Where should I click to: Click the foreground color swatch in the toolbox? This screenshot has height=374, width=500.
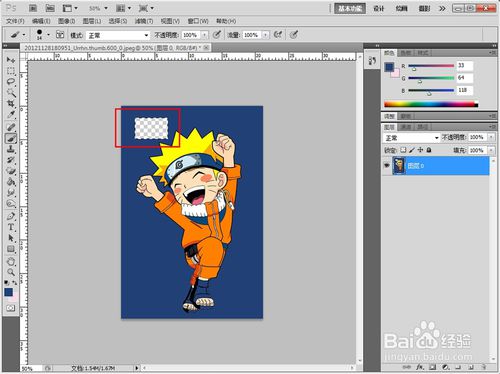[8, 292]
